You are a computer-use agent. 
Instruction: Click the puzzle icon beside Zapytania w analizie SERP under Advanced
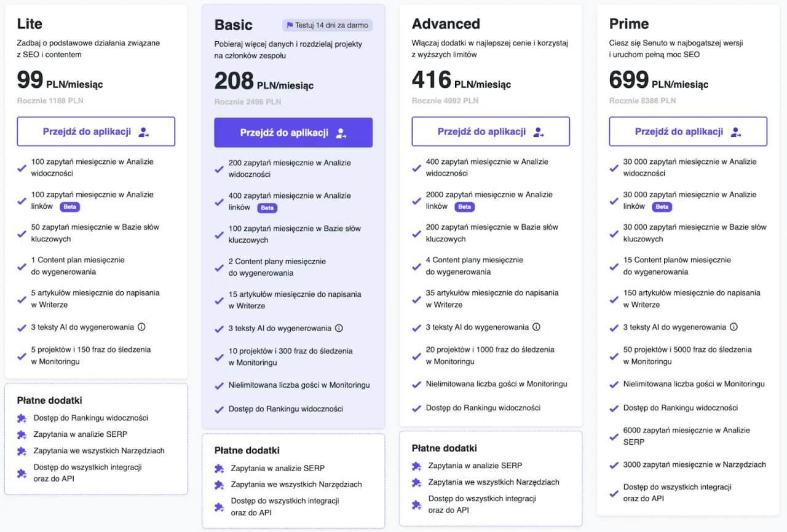[x=416, y=466]
